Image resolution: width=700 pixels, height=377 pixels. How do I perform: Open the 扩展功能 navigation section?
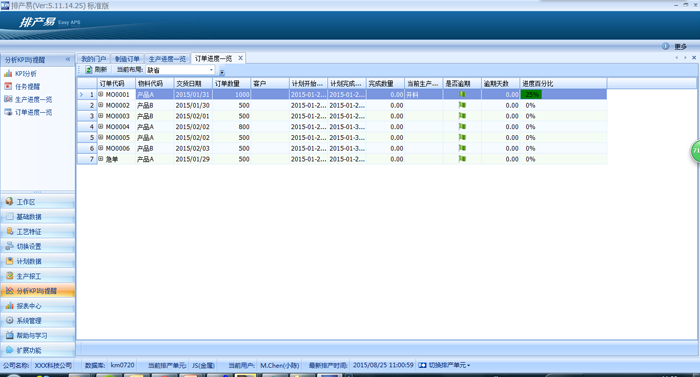pyautogui.click(x=38, y=350)
